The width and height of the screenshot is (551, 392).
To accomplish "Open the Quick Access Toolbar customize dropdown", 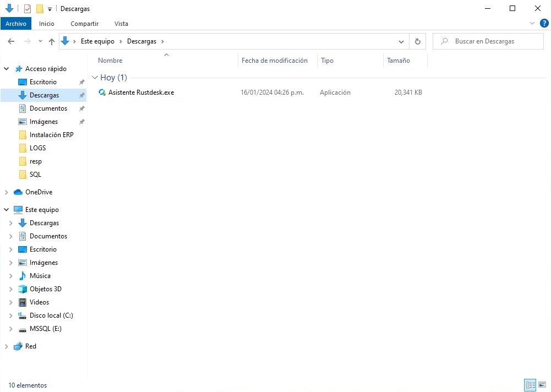I will (x=48, y=8).
